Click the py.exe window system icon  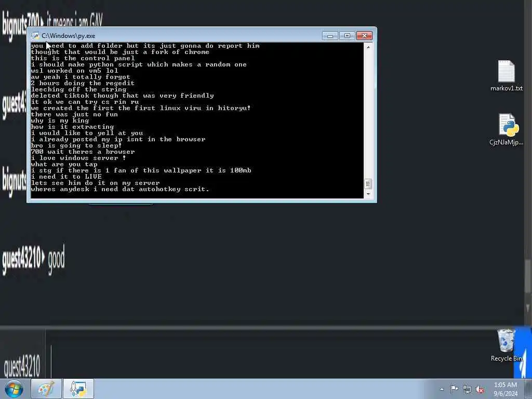35,36
